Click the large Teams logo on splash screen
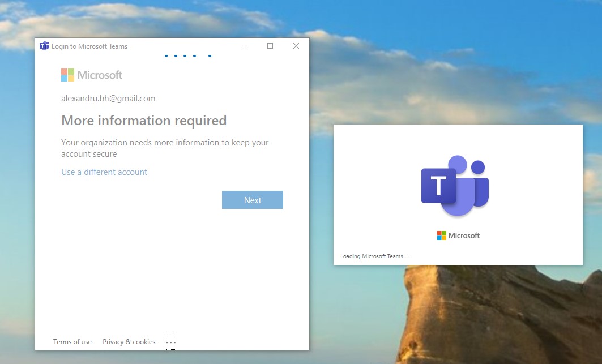The image size is (602, 364). tap(455, 186)
